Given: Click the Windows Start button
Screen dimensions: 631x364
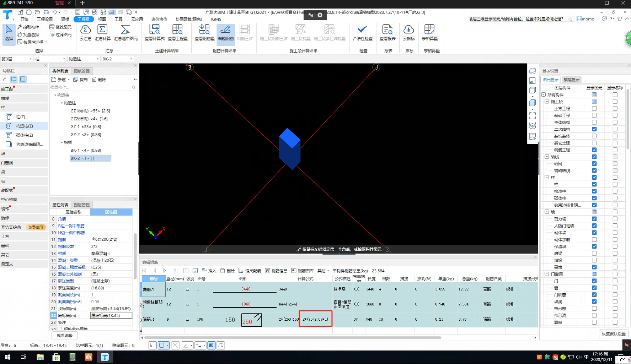Looking at the screenshot, I should pos(7,357).
